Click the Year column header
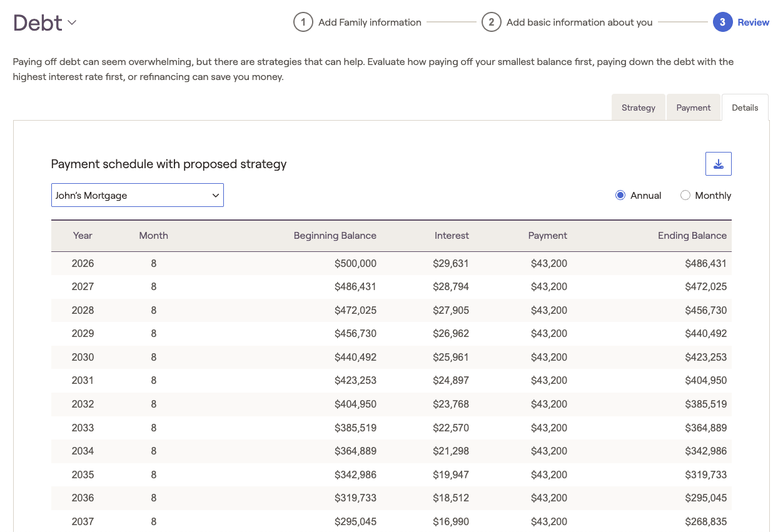This screenshot has width=783, height=532. click(83, 236)
